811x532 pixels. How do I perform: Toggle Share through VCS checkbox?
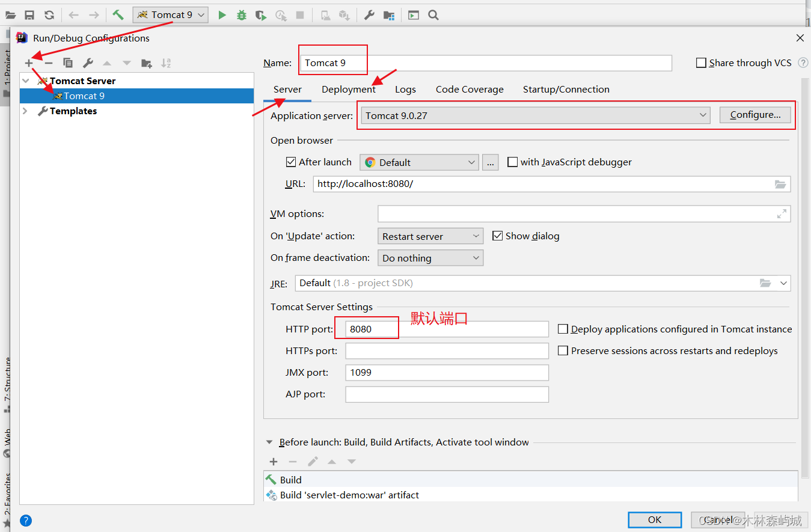701,63
